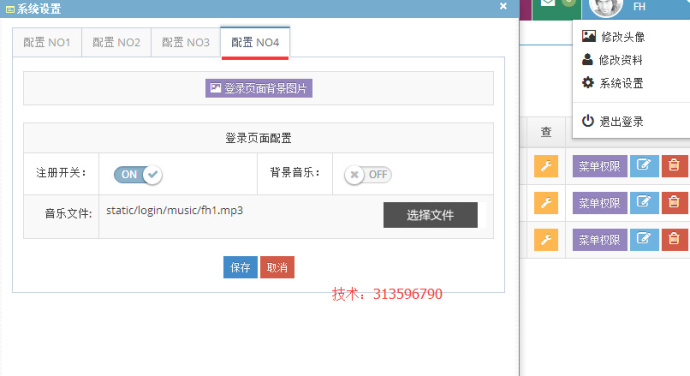The image size is (690, 376).
Task: Click the green checkmark icon in the header
Action: coord(548,4)
